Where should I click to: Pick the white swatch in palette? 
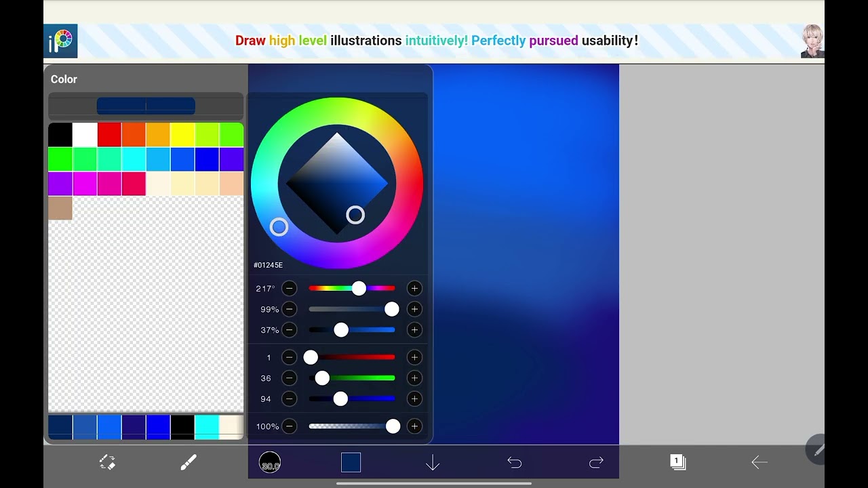(85, 135)
